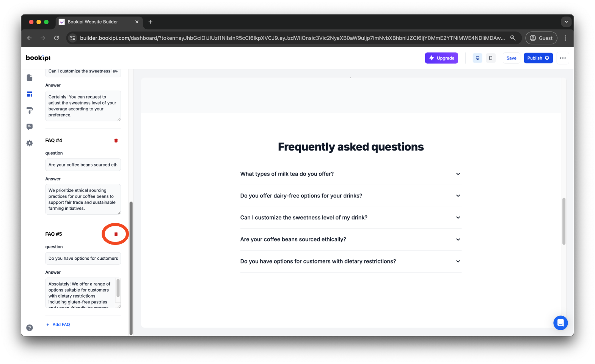The height and width of the screenshot is (364, 595).
Task: Open the Design paint-roller panel
Action: (30, 110)
